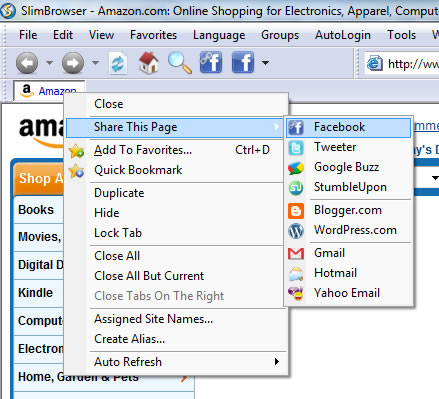Expand the Auto Refresh submenu arrow
This screenshot has width=439, height=399.
[277, 362]
